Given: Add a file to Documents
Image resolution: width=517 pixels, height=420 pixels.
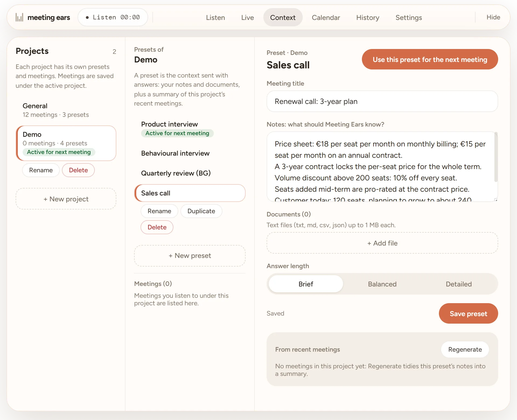Looking at the screenshot, I should coord(382,243).
